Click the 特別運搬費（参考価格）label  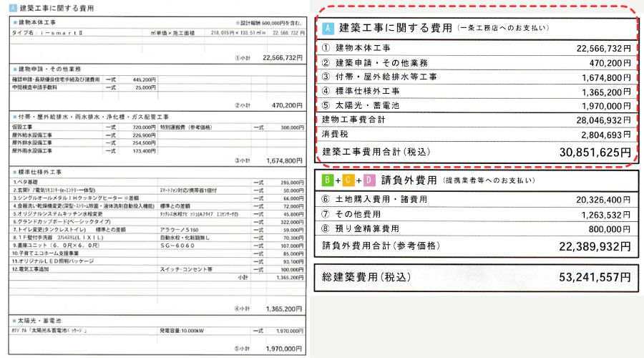pos(186,127)
